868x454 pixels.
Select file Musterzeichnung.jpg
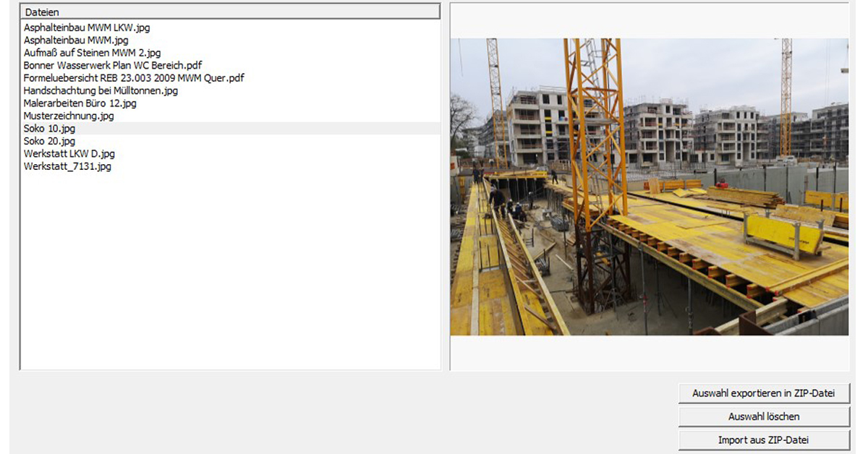[69, 116]
